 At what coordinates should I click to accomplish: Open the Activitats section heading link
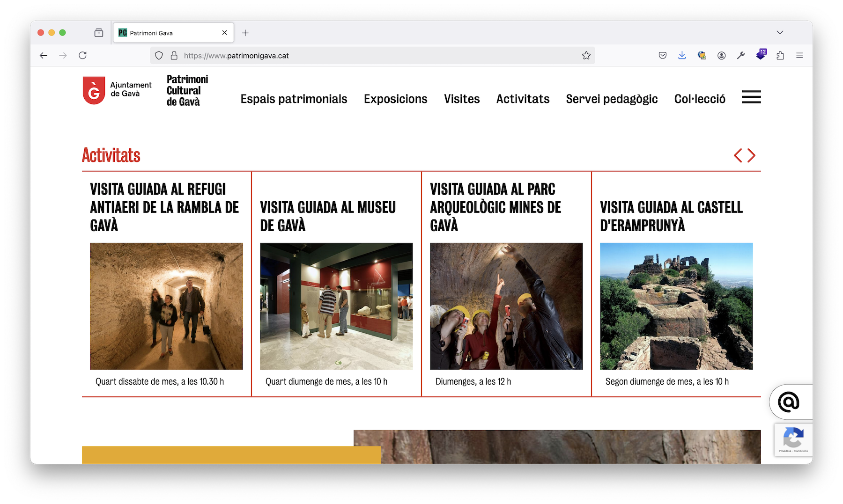point(111,155)
